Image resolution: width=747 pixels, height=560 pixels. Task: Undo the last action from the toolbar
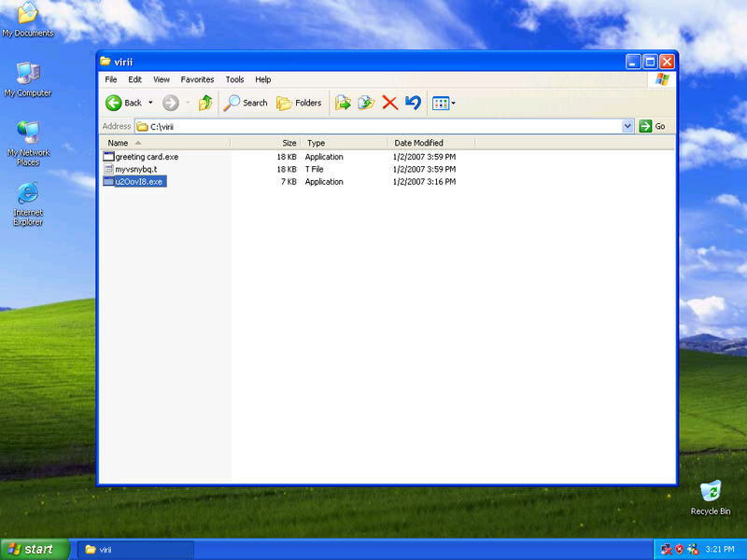click(413, 103)
